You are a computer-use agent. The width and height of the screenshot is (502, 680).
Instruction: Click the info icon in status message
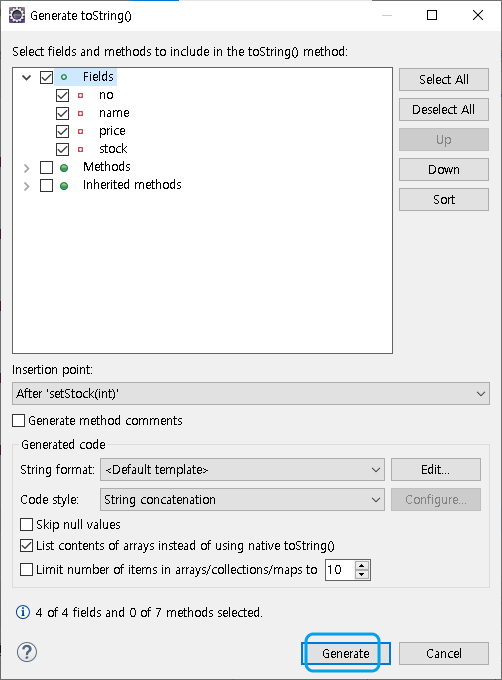[x=23, y=612]
